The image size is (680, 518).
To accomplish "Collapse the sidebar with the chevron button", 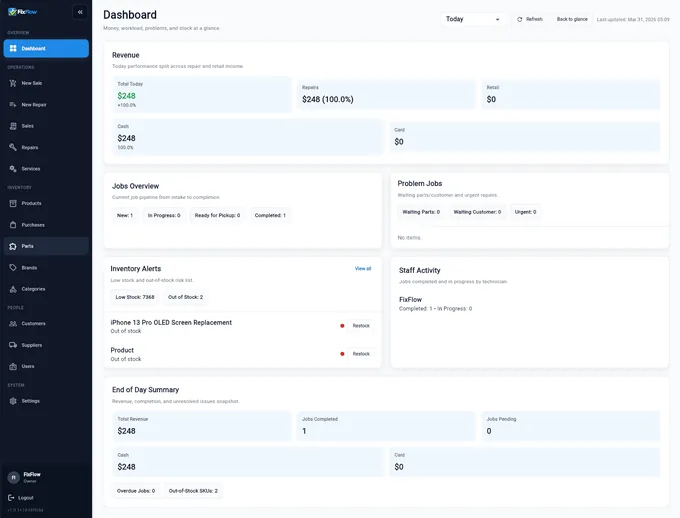I will click(80, 12).
